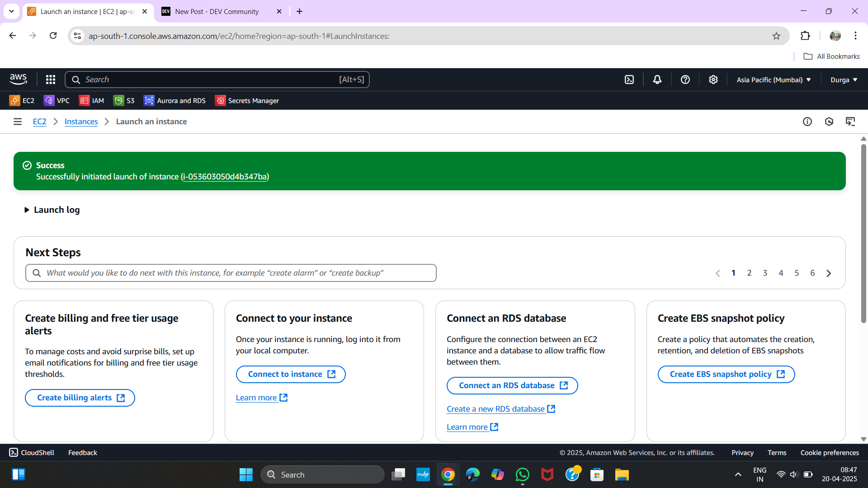Toggle the side navigation hamburger menu
The height and width of the screenshot is (488, 868).
tap(18, 122)
